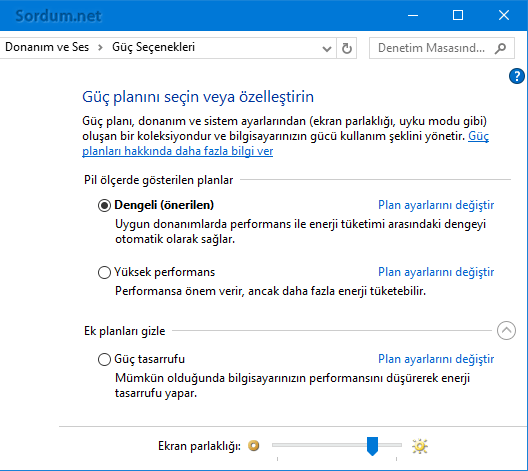Open the blue help question mark icon
Viewport: 528px width, 471px height.
coord(516,76)
